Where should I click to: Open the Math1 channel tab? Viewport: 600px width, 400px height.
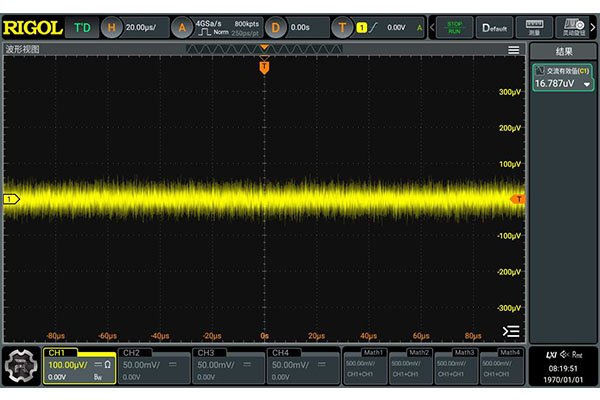[364, 366]
